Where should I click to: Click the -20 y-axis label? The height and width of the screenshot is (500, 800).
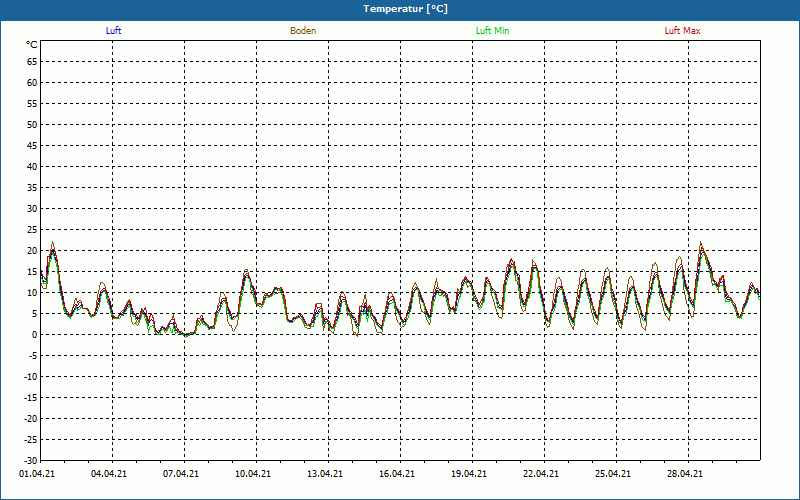tap(31, 419)
